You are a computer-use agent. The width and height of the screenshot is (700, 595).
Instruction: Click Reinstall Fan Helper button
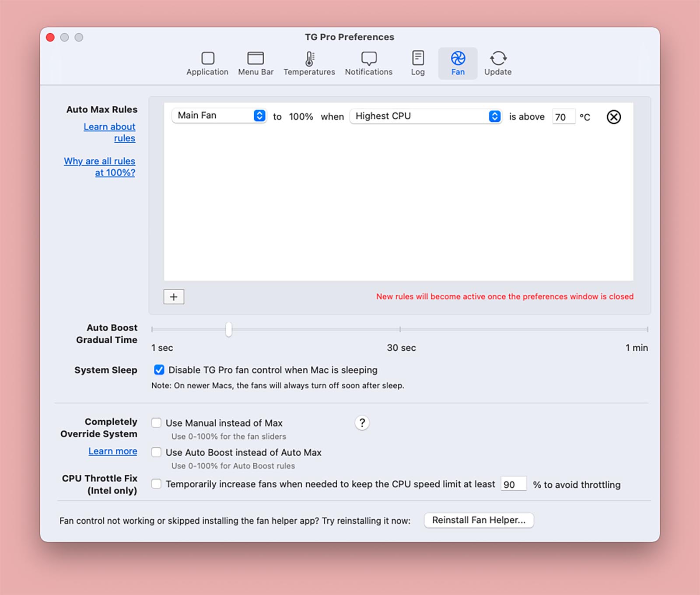point(479,520)
